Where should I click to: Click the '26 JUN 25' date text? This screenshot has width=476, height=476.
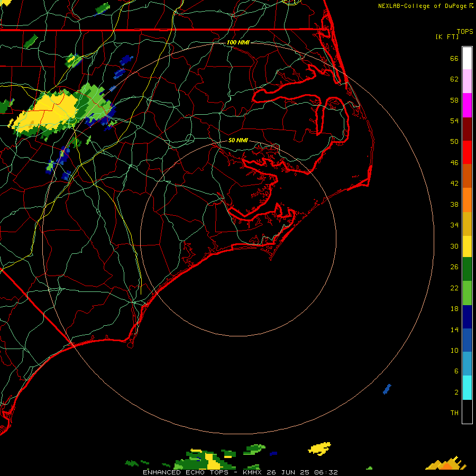(x=288, y=472)
